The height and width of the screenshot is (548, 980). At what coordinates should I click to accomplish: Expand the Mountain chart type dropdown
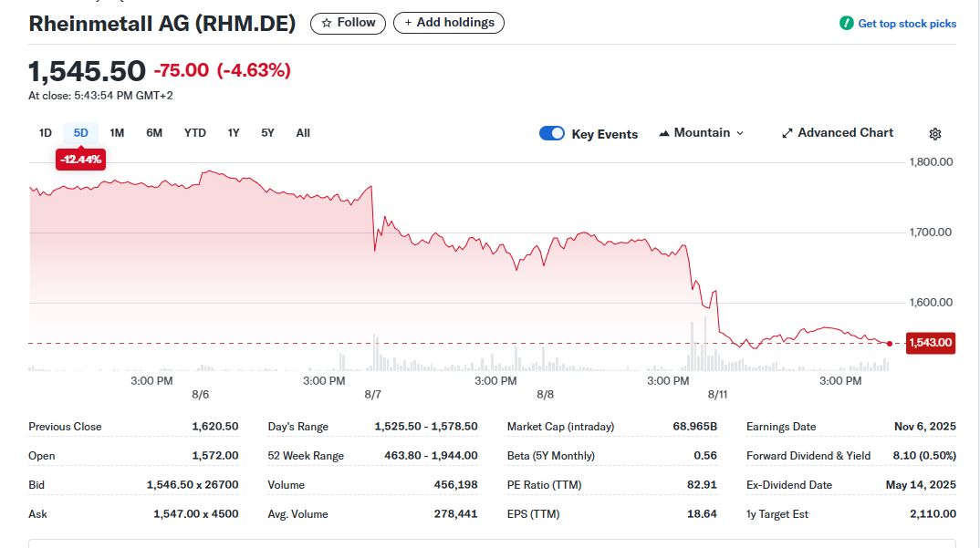coord(739,133)
